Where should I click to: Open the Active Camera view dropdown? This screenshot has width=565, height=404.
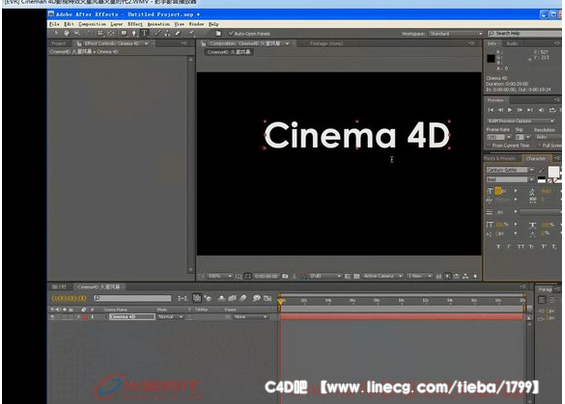383,276
